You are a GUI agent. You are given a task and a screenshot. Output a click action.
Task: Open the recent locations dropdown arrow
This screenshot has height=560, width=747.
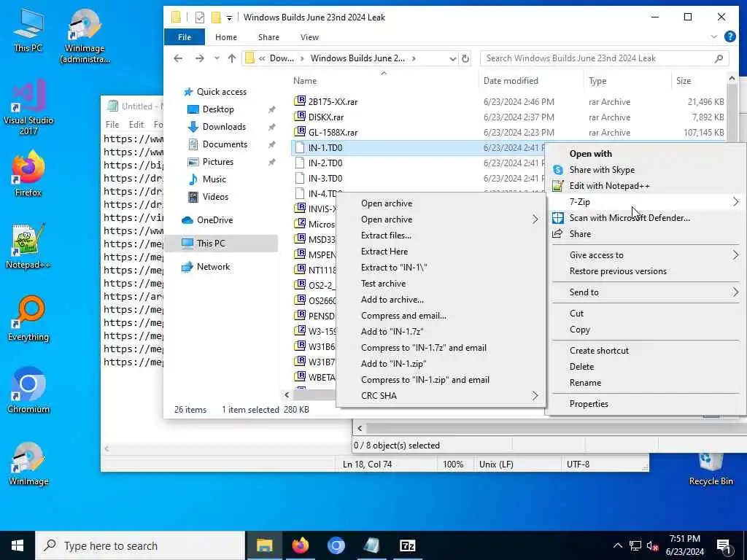coord(217,58)
